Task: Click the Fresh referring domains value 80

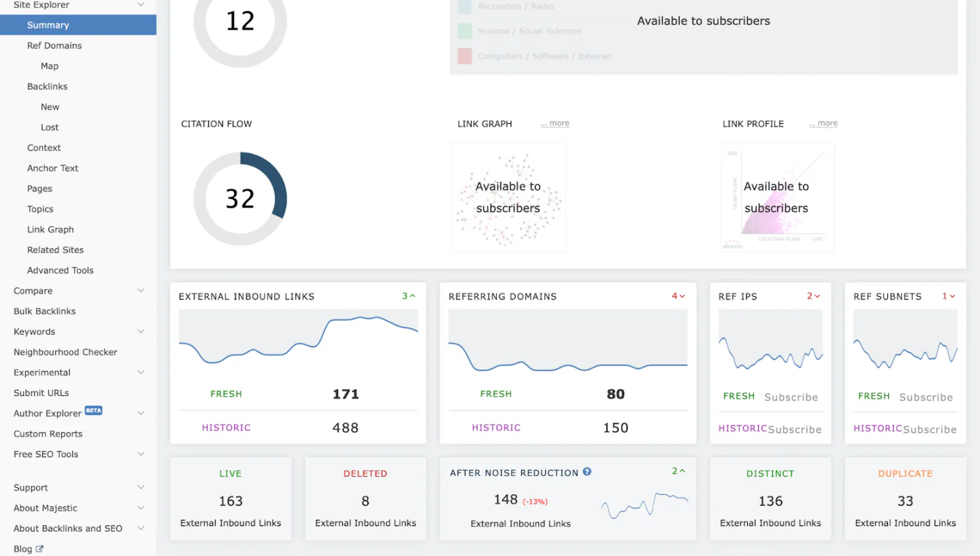Action: point(616,394)
